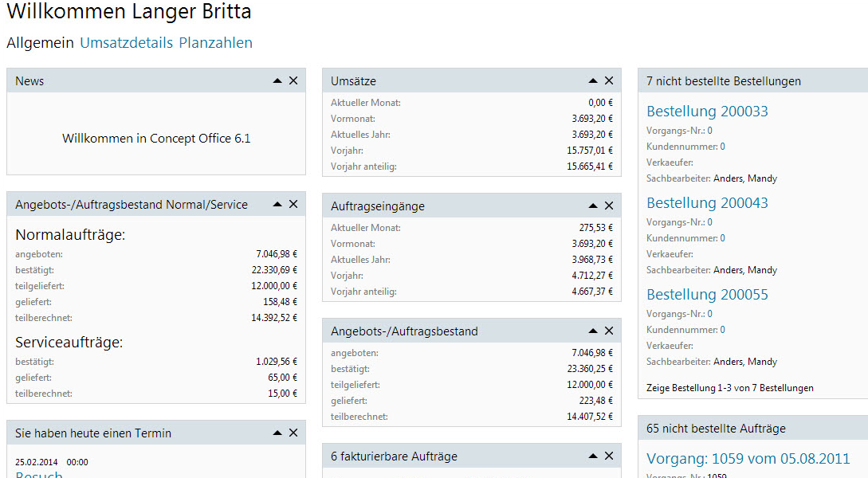Open the Planzahlen tab
Image resolution: width=868 pixels, height=478 pixels.
point(215,43)
